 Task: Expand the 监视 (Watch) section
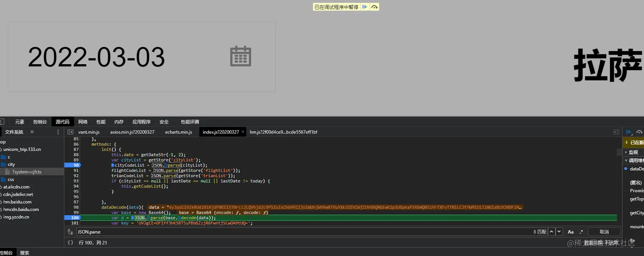pos(633,152)
